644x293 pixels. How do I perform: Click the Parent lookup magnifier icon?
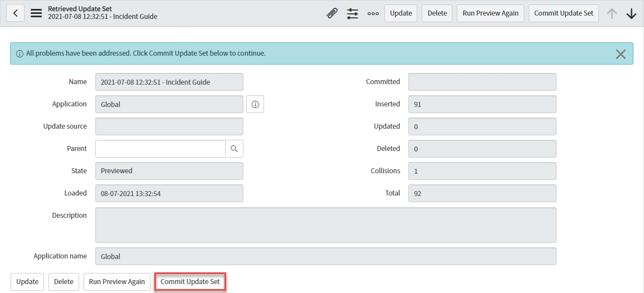tap(235, 149)
